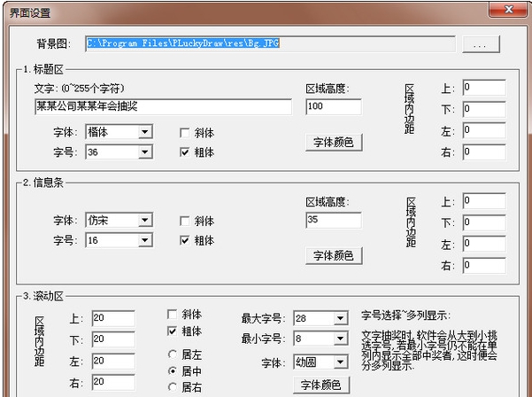This screenshot has height=397, width=532.
Task: Click the 左 padding field in 信息条
Action: pos(484,244)
